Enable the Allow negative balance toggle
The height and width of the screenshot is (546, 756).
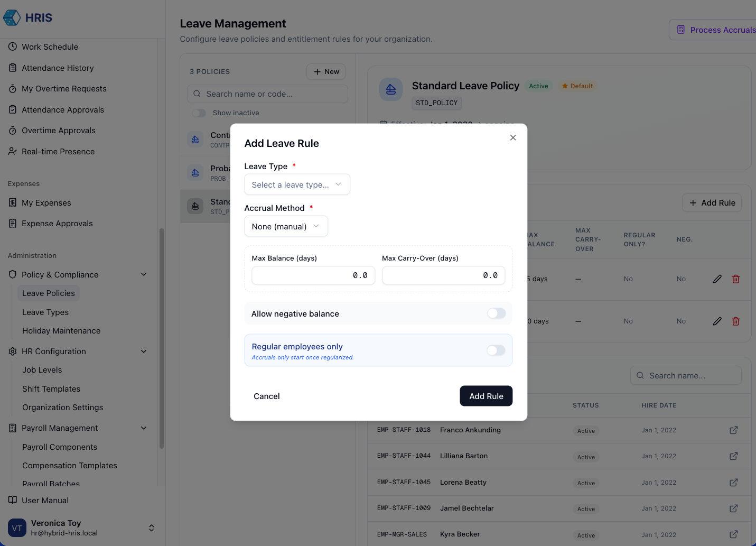[x=496, y=313]
